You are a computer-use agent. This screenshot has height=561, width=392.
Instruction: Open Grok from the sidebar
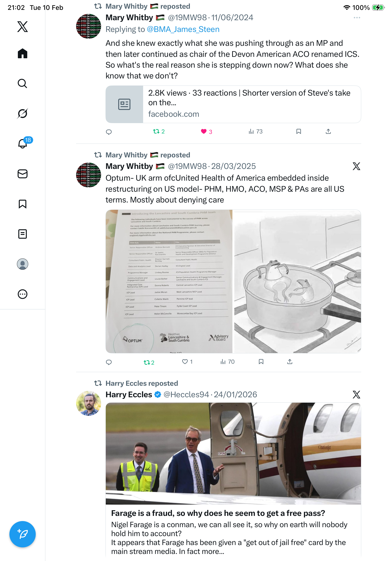coord(23,113)
